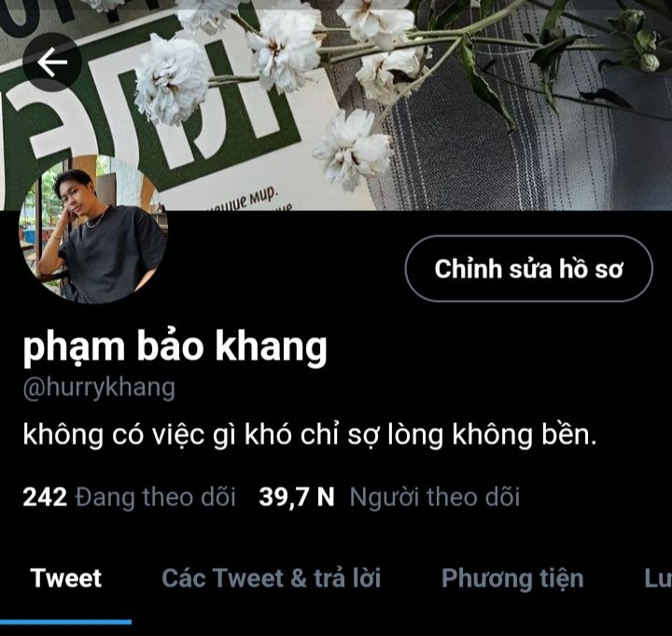Click the Đang theo dõi label
Screen dimensions: 672x636
[156, 497]
